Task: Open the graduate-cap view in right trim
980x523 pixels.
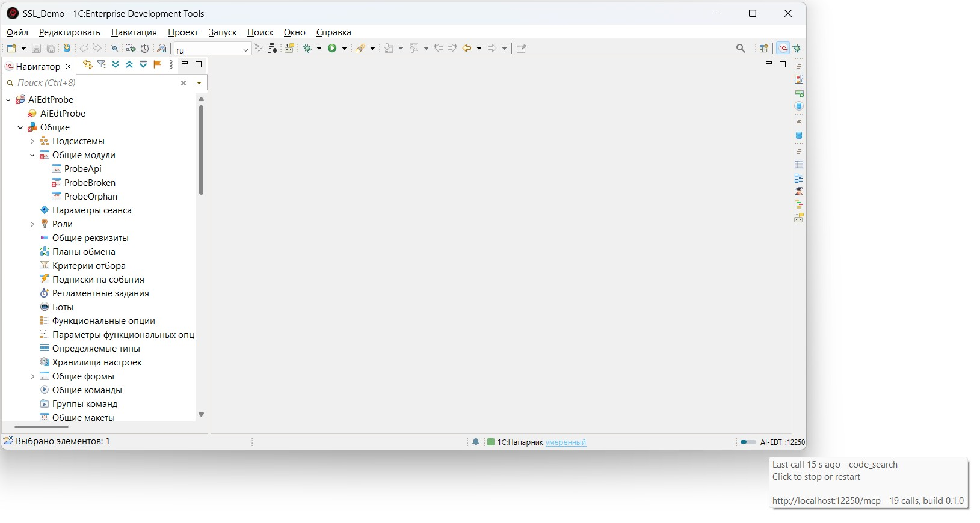Action: point(799,191)
